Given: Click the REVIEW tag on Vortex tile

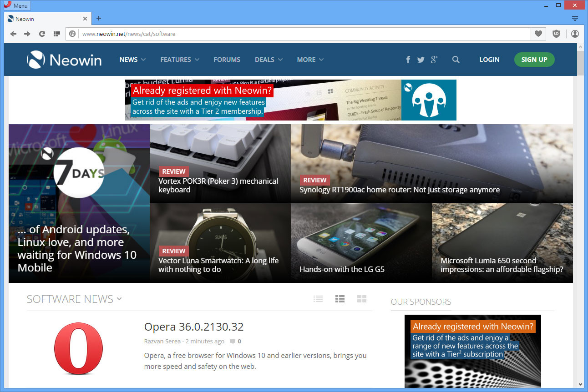Looking at the screenshot, I should (x=173, y=171).
